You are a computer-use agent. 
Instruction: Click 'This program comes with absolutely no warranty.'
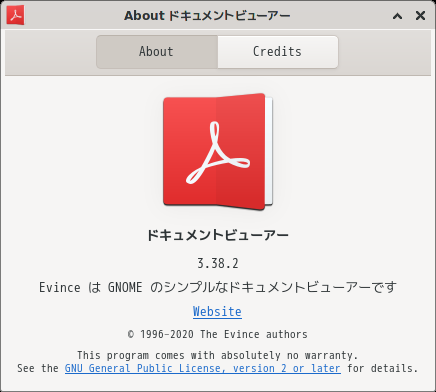pos(218,355)
